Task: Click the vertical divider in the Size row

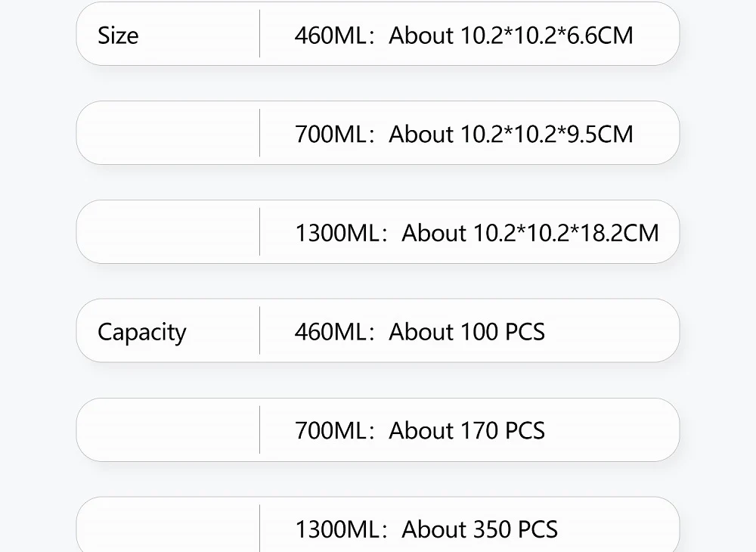Action: (259, 34)
